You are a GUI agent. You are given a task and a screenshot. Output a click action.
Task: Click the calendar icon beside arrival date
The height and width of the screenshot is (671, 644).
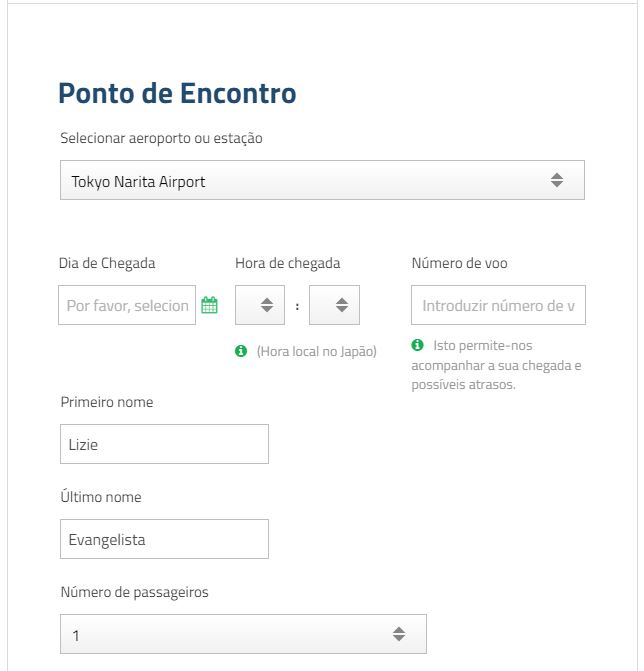(x=209, y=306)
